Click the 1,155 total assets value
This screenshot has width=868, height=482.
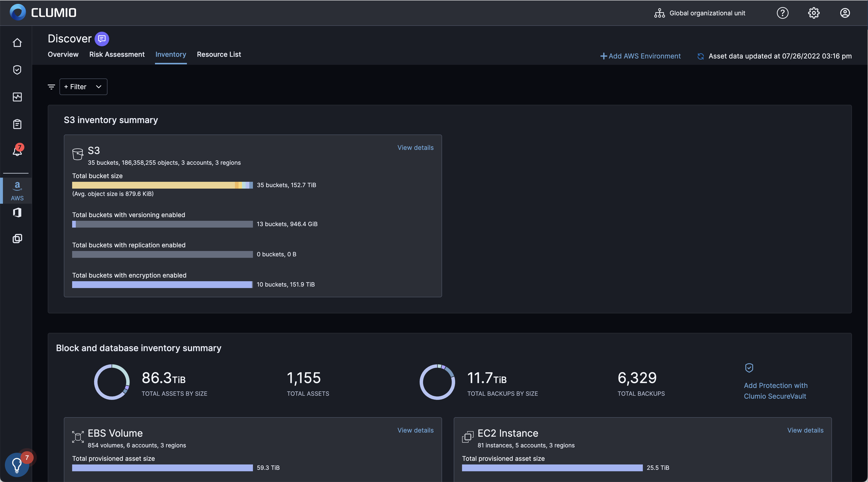[x=304, y=378]
